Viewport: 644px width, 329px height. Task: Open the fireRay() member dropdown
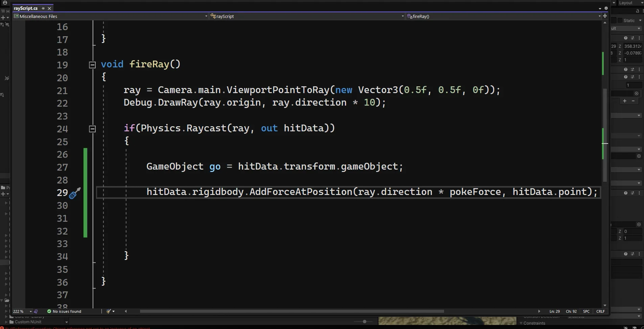599,16
